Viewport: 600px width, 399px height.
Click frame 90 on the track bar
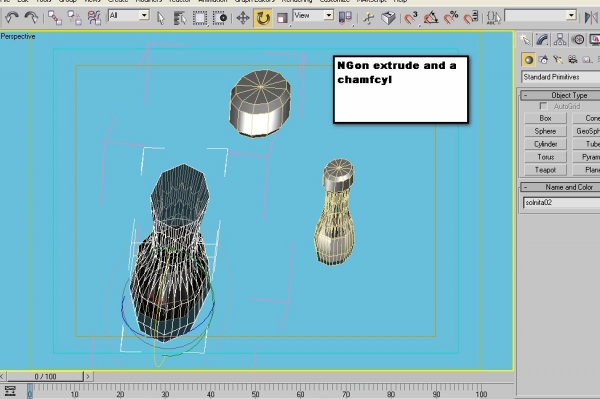436,394
